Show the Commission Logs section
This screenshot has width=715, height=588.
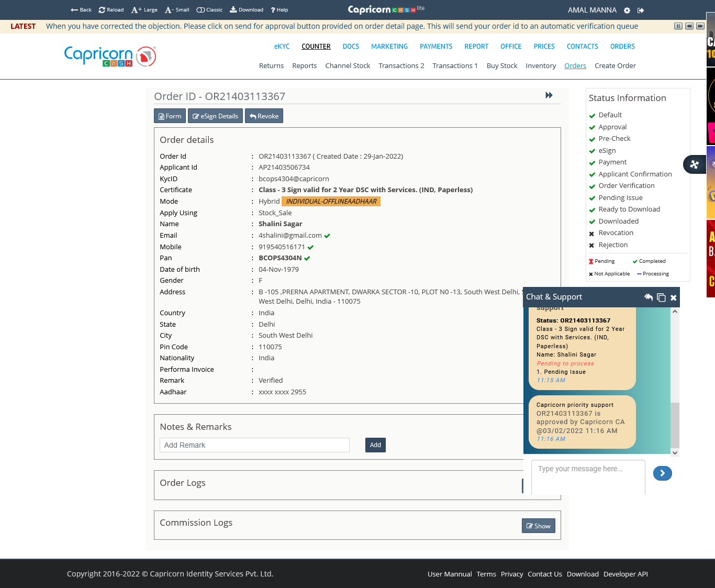click(538, 526)
